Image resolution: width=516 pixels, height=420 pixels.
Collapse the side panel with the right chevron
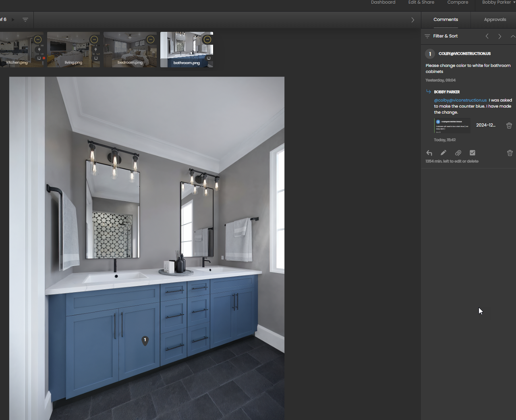click(412, 20)
